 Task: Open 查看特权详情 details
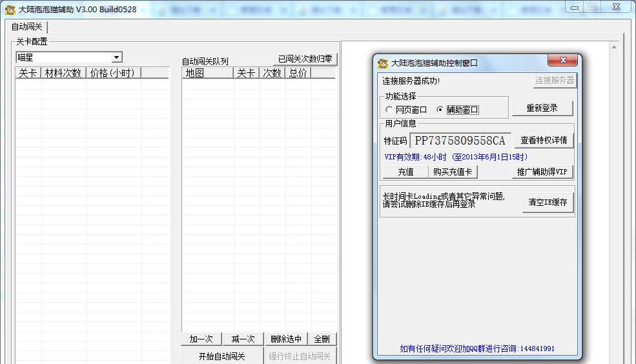(x=544, y=140)
